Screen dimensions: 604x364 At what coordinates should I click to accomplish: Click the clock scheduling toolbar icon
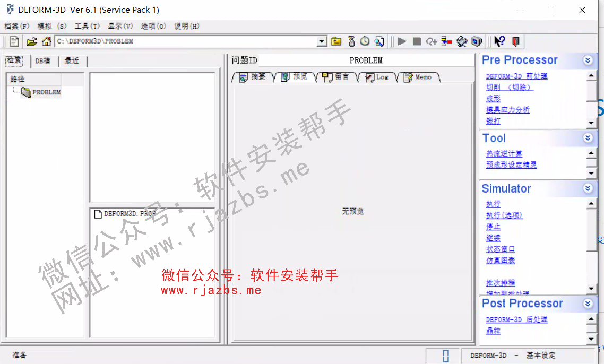(x=365, y=41)
